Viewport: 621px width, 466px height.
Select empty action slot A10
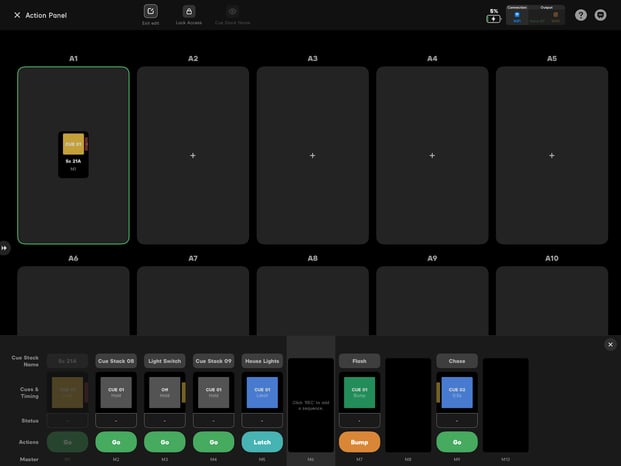[552, 301]
